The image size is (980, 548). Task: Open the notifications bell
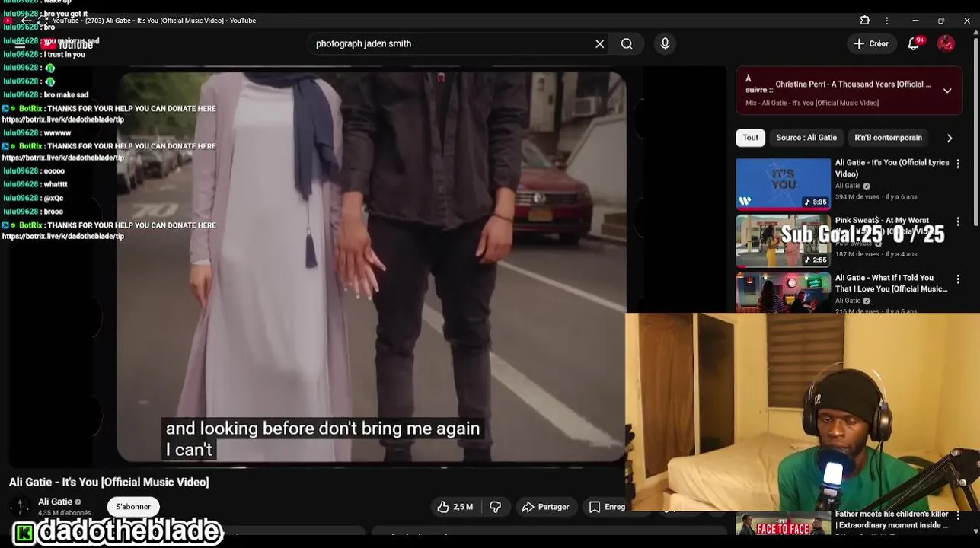[x=914, y=44]
